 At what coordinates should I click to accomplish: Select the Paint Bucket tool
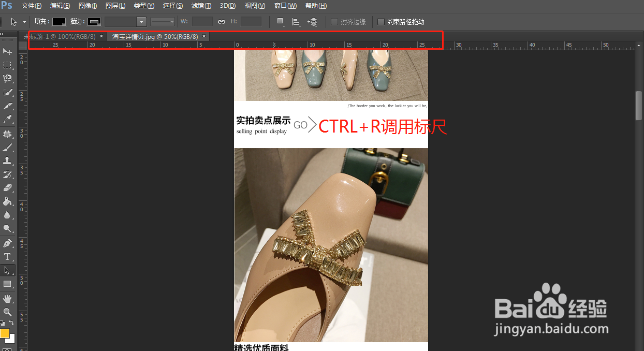click(7, 201)
